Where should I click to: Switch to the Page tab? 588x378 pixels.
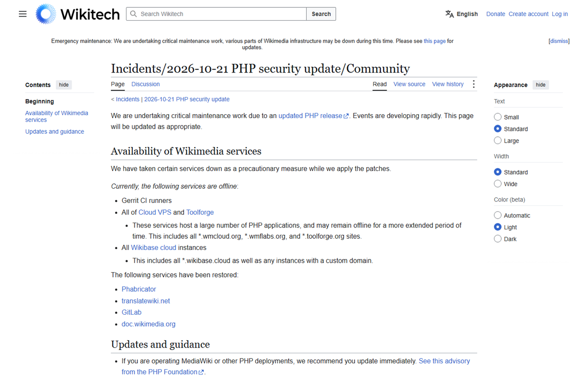pyautogui.click(x=118, y=84)
